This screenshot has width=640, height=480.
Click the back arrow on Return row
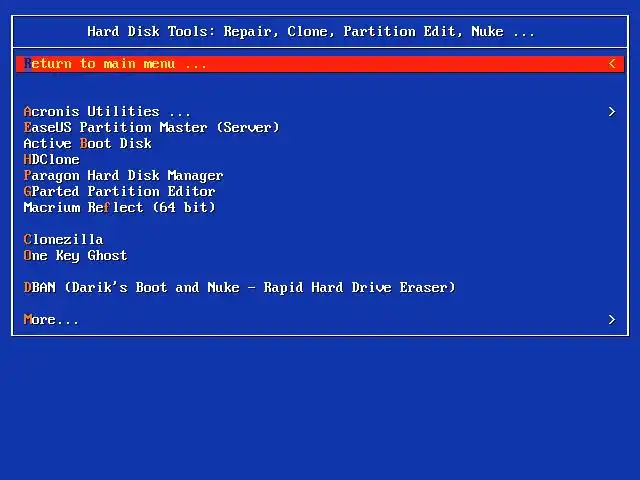(612, 64)
